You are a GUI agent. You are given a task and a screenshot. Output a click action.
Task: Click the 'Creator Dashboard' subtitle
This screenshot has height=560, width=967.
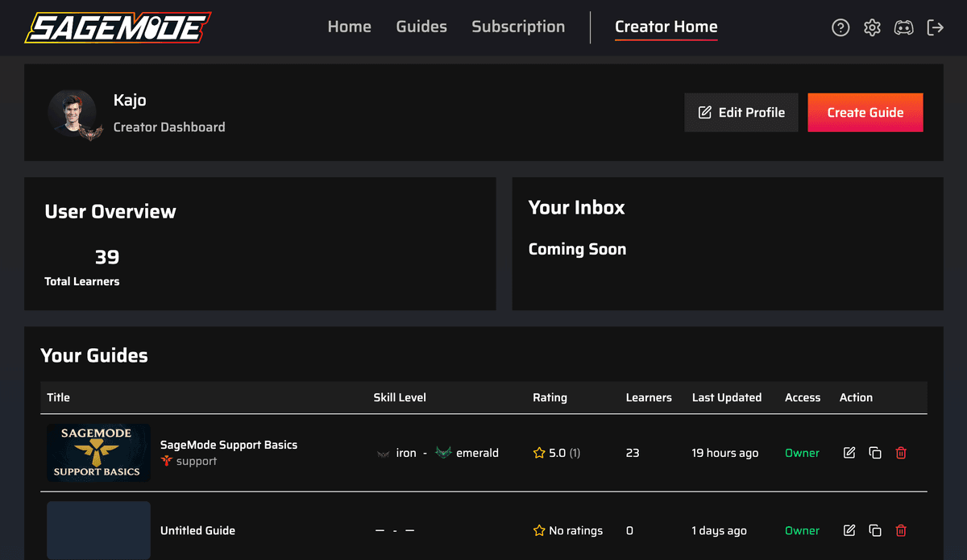tap(169, 127)
